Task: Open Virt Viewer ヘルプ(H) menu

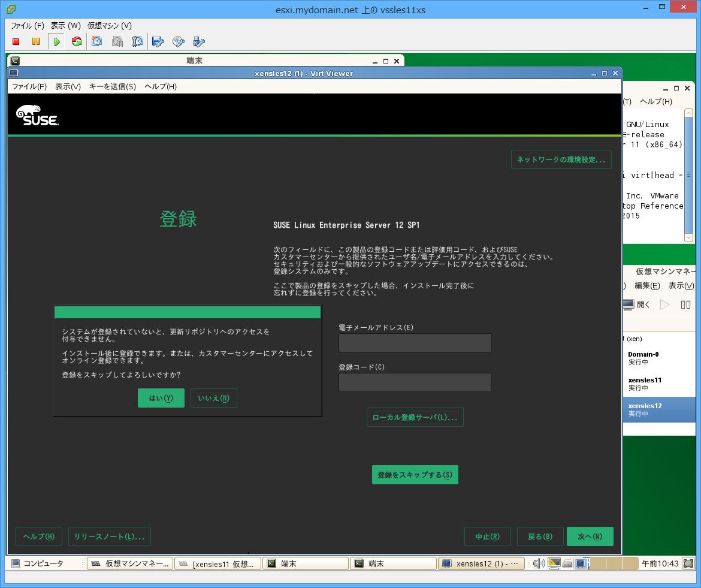Action: click(161, 86)
